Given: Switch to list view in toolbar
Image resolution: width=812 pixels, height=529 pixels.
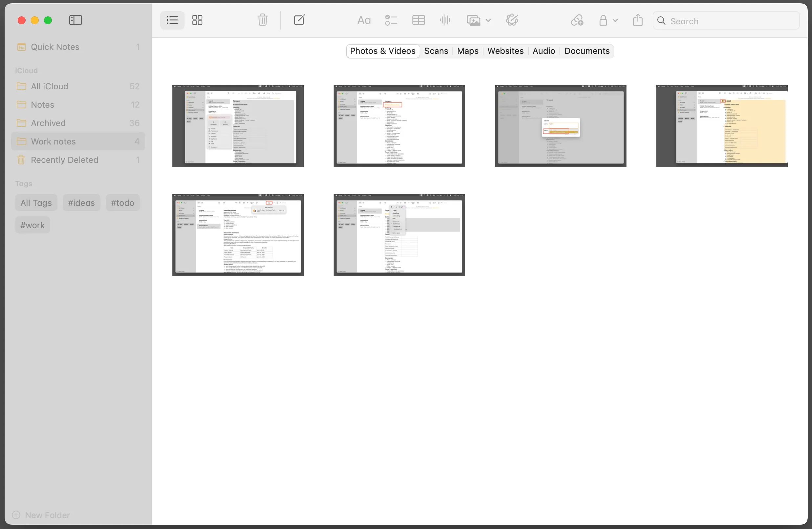Looking at the screenshot, I should point(172,20).
